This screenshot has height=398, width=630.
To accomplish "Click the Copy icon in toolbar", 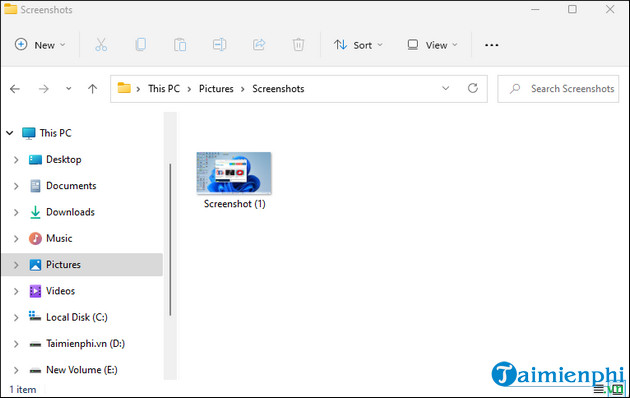I will (x=141, y=45).
